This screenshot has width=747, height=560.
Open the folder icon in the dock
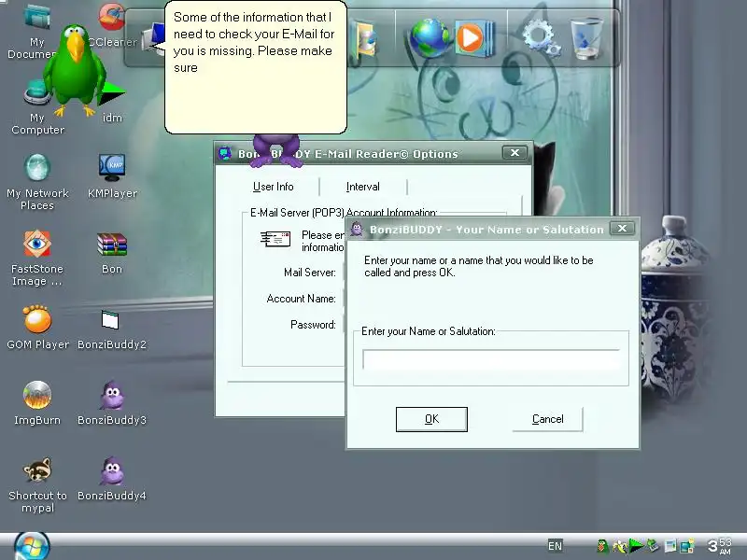click(364, 38)
